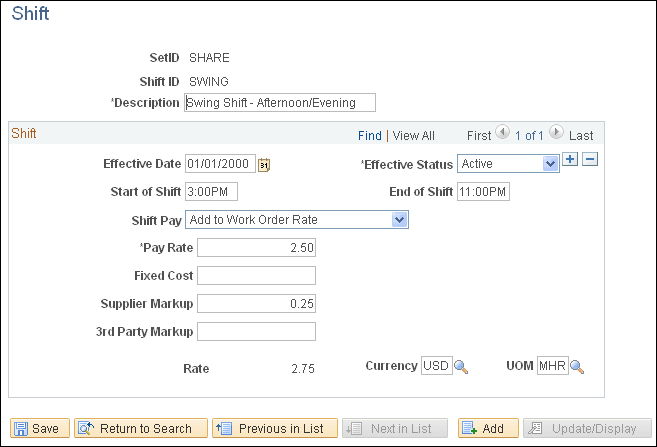The image size is (657, 447).
Task: Click the Update/Display button
Action: coord(587,428)
